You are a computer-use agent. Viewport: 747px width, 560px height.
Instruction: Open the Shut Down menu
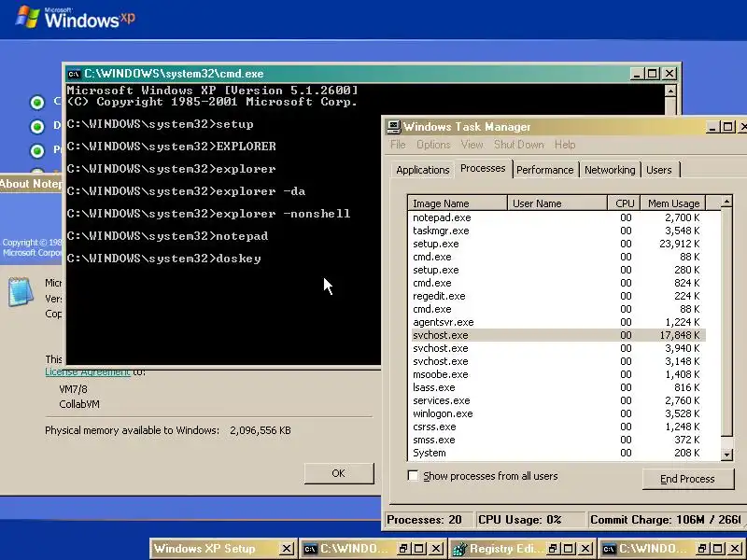point(519,145)
